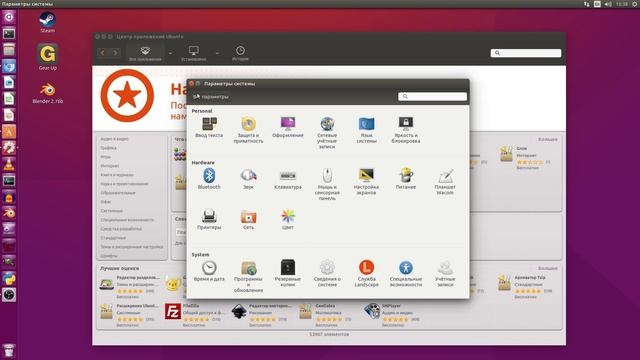Click forward arrow in Software Center
Viewport: 640px width, 360px height.
(115, 53)
